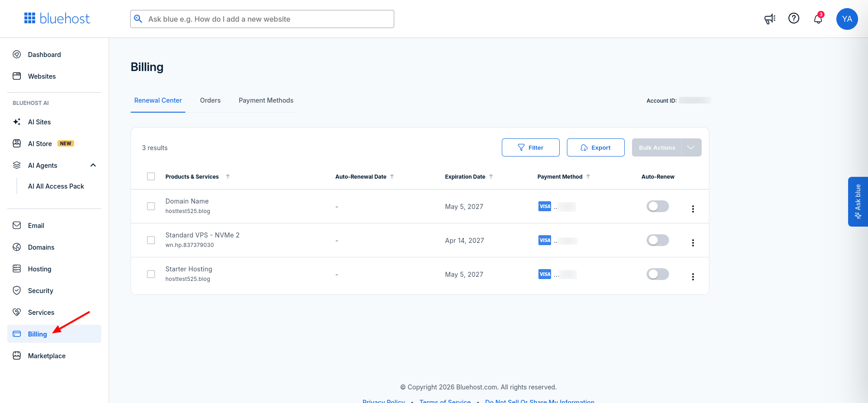Click the bluehost logo text
Screen dimensions: 868x403
65,19
